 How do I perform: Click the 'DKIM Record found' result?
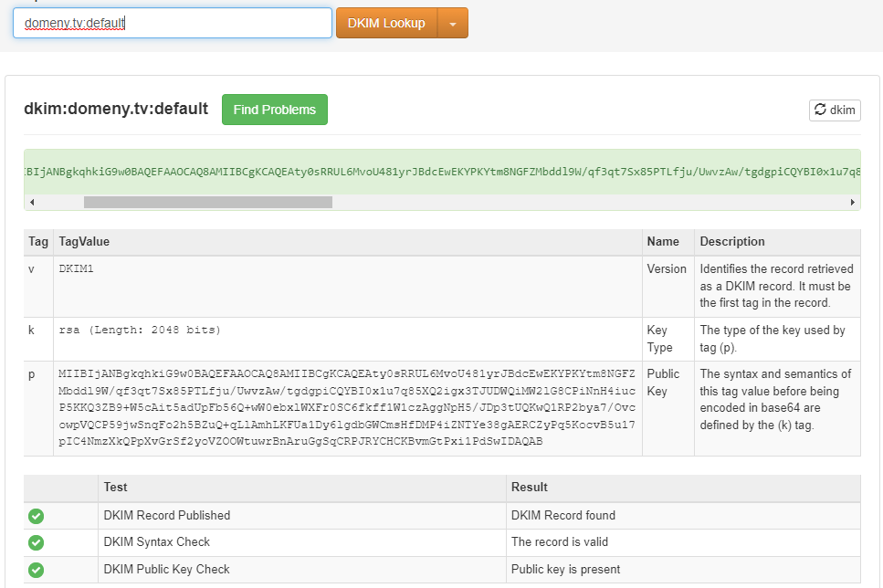click(x=563, y=515)
